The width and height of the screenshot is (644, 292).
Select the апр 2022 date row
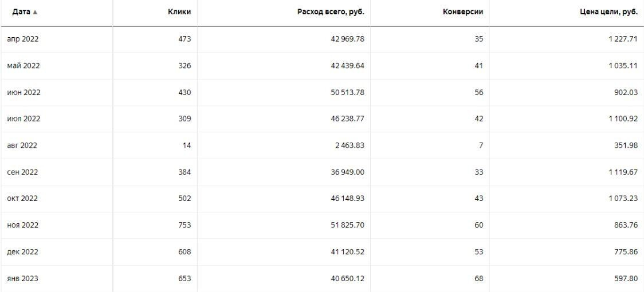(x=23, y=39)
